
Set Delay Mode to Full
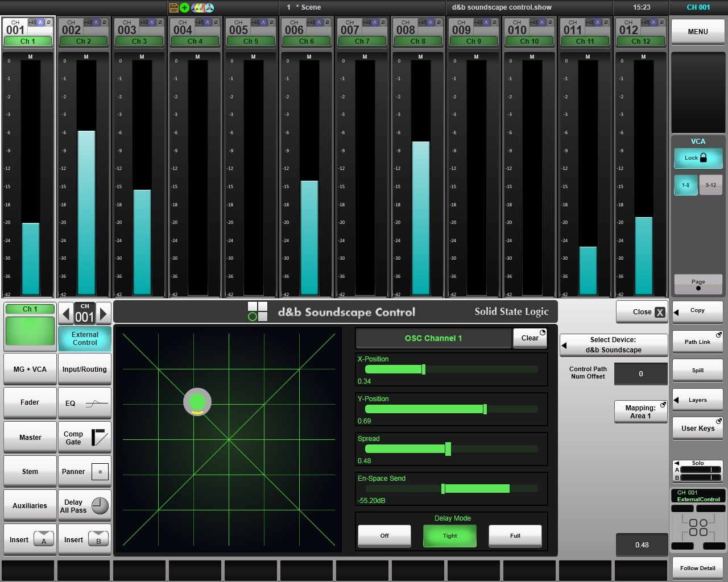515,535
